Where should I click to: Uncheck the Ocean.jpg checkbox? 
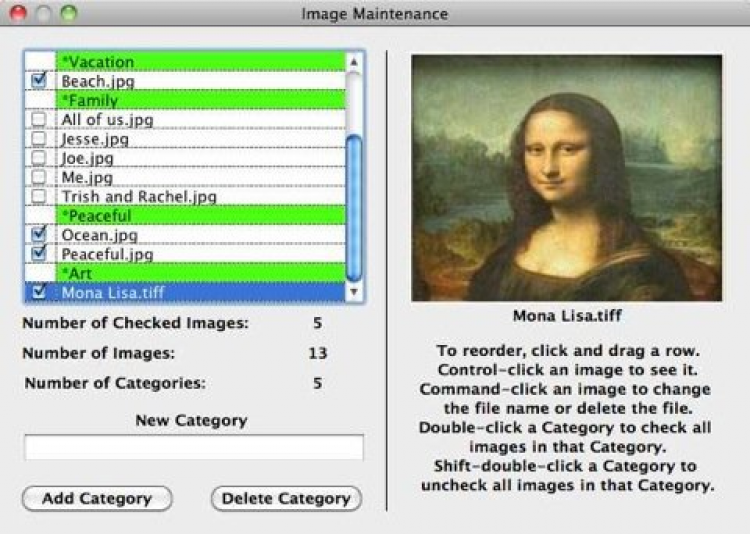pos(39,234)
